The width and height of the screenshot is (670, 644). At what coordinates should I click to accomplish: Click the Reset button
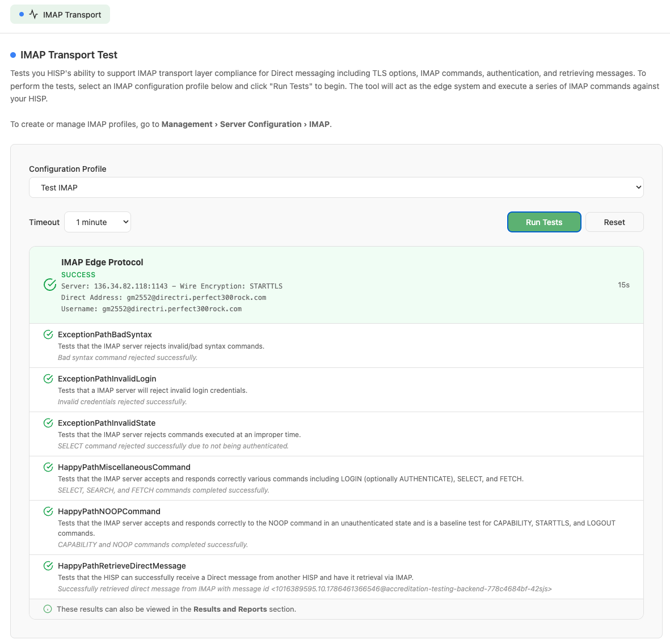coord(614,222)
